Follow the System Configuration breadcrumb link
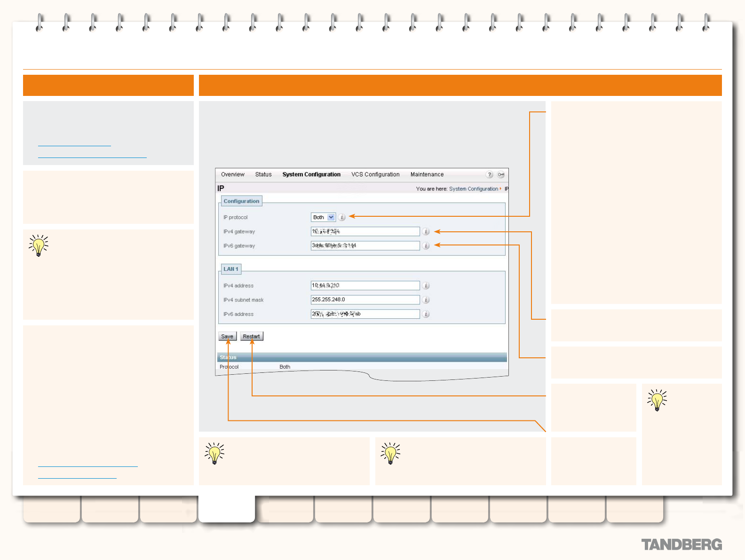 tap(474, 189)
